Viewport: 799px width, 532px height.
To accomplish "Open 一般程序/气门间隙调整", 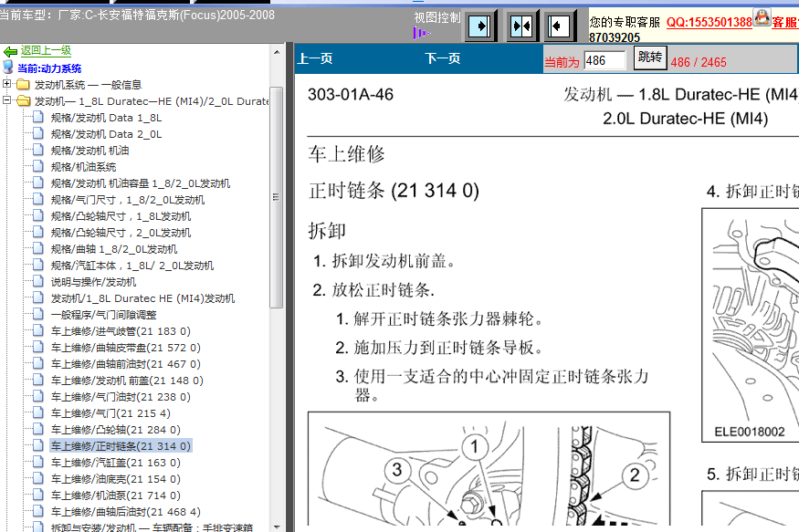I will click(x=103, y=315).
